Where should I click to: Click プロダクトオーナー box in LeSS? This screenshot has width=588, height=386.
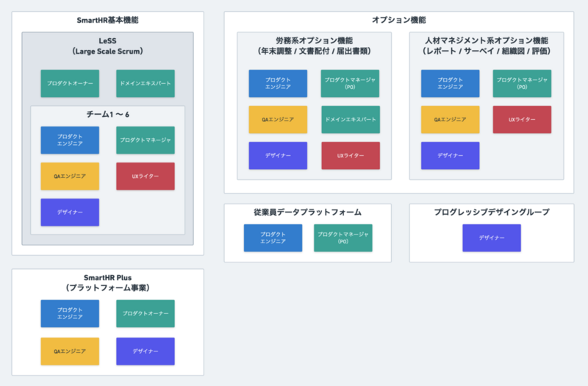(70, 83)
